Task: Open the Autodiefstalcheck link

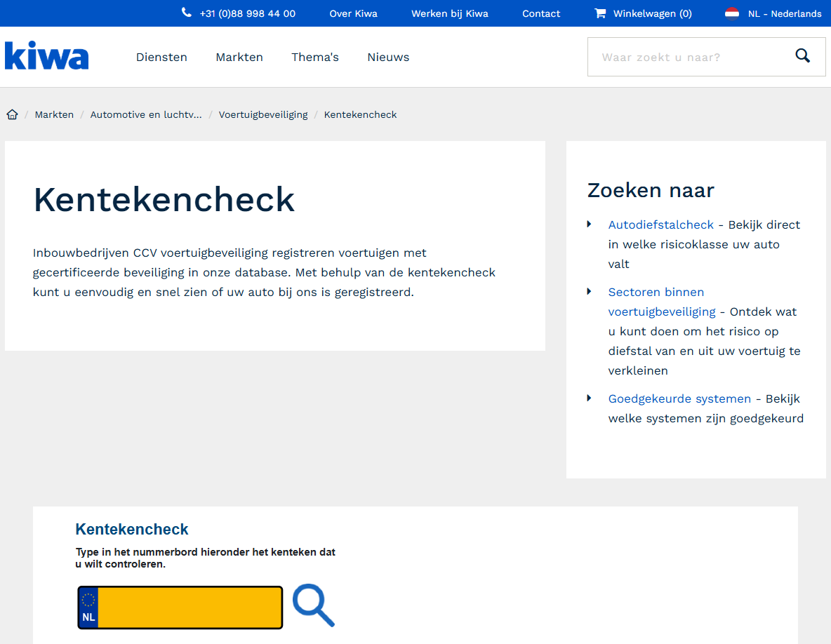Action: 661,224
